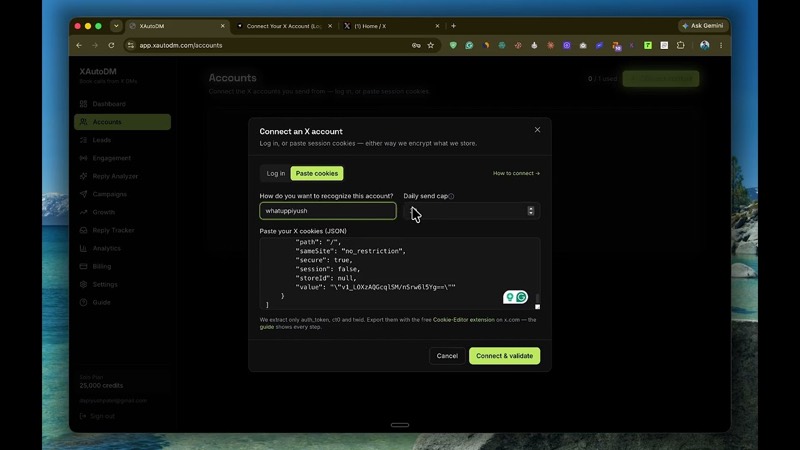Open Accounts in the sidebar

[x=122, y=122]
